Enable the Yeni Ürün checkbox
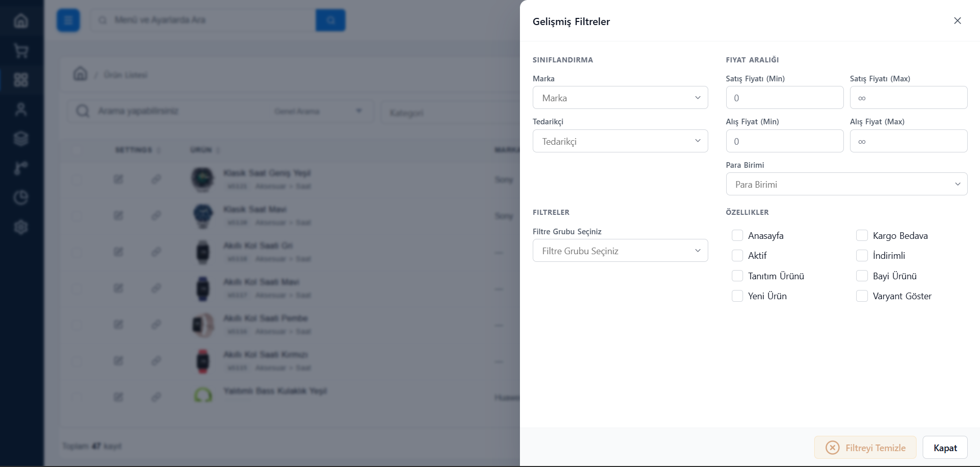Viewport: 980px width, 467px height. [737, 296]
